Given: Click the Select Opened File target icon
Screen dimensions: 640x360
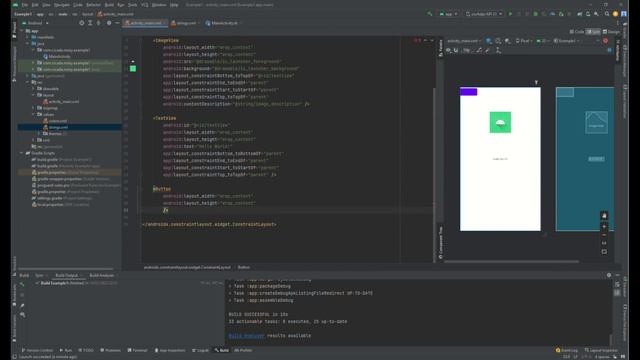Looking at the screenshot, I should [82, 23].
